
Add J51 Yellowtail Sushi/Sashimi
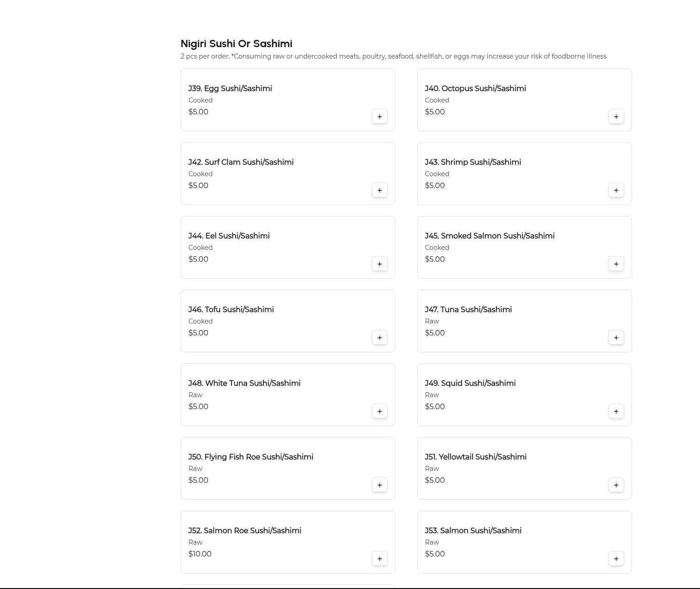pyautogui.click(x=616, y=485)
